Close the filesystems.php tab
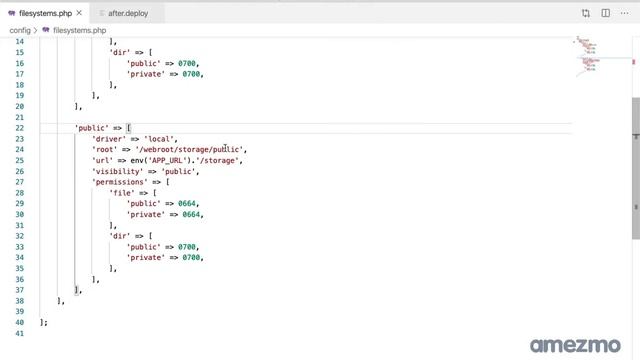 (x=79, y=13)
